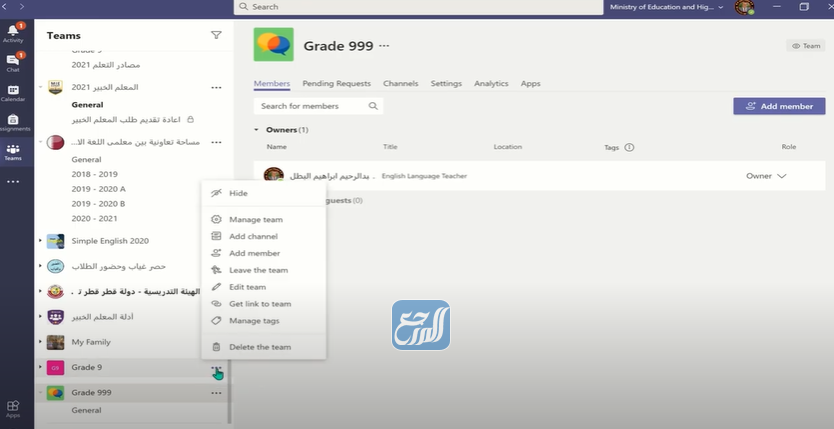Click the magnifier in member search box
The height and width of the screenshot is (429, 834).
[x=373, y=106]
